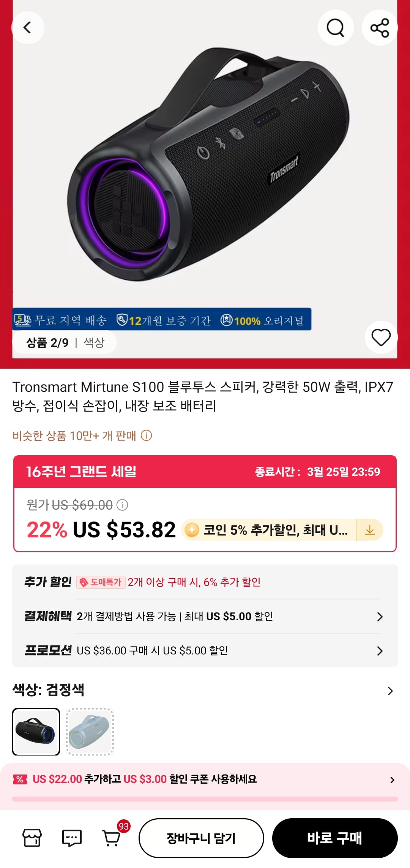Switch to the 색상 image tab

94,342
